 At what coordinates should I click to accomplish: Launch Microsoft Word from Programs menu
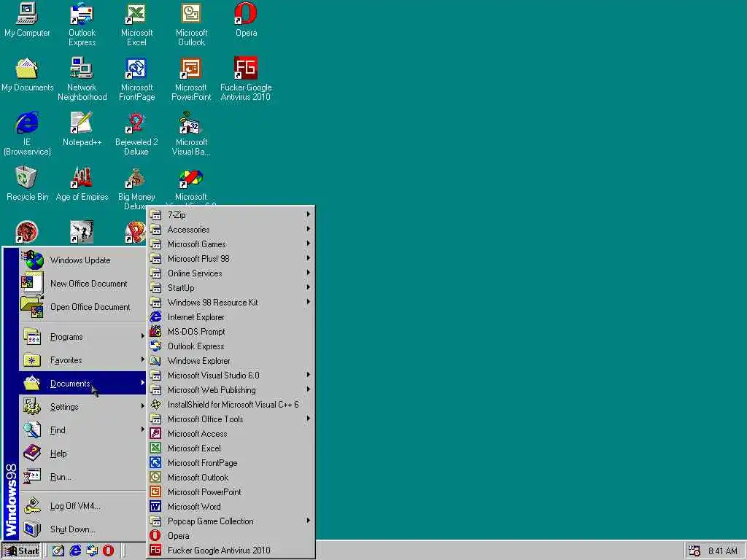pos(231,506)
